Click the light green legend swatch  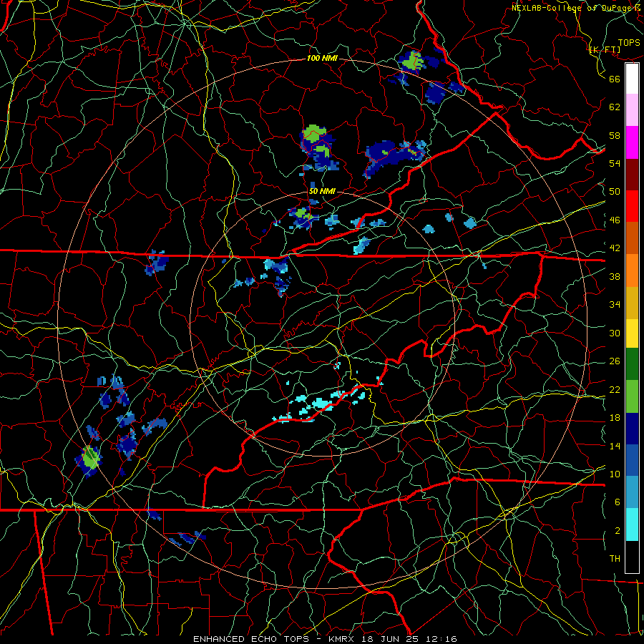tap(632, 396)
